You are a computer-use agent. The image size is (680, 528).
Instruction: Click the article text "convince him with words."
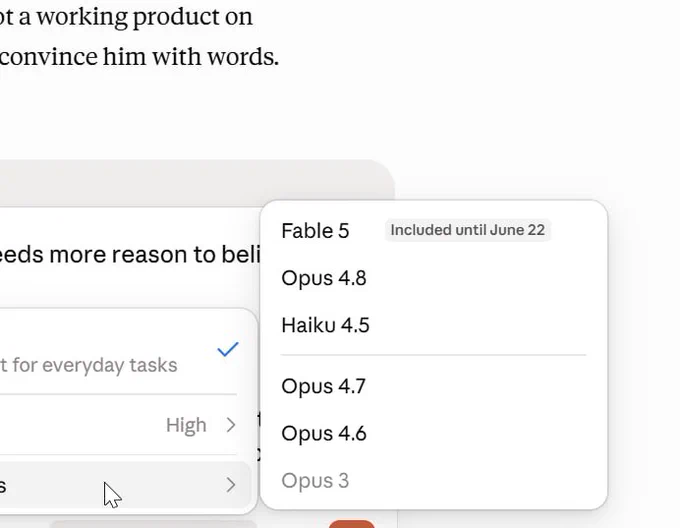click(x=139, y=57)
